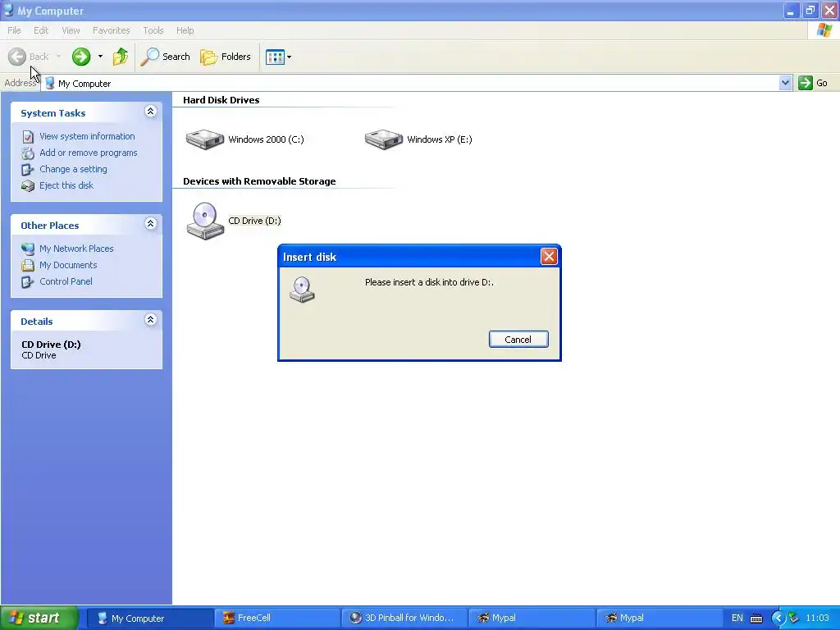Click the My Documents folder icon
Screen dimensions: 840x630
pyautogui.click(x=28, y=265)
